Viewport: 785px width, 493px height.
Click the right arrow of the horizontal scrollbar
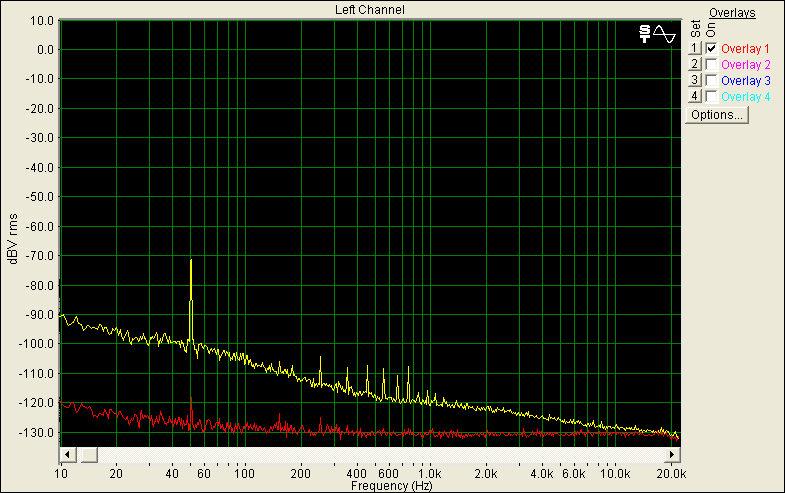click(672, 455)
